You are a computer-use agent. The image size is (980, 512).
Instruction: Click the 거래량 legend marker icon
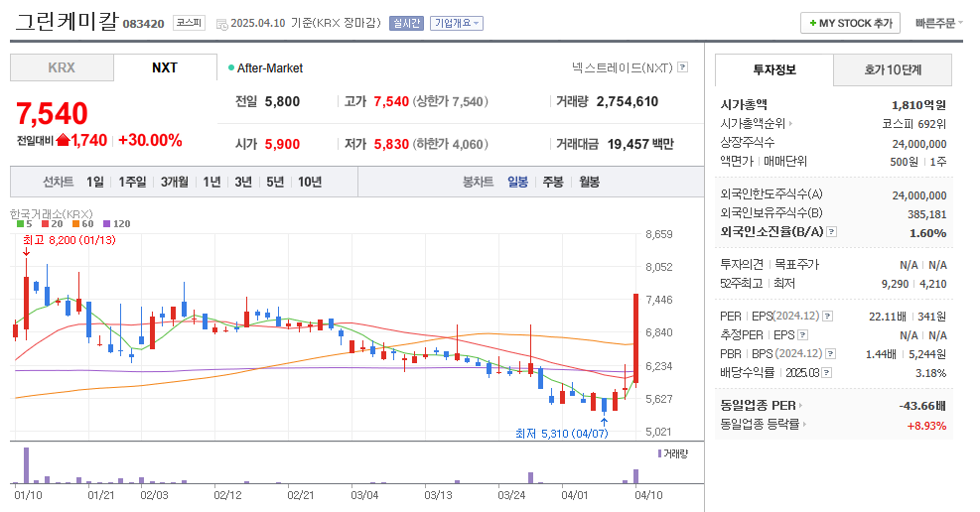coord(659,453)
